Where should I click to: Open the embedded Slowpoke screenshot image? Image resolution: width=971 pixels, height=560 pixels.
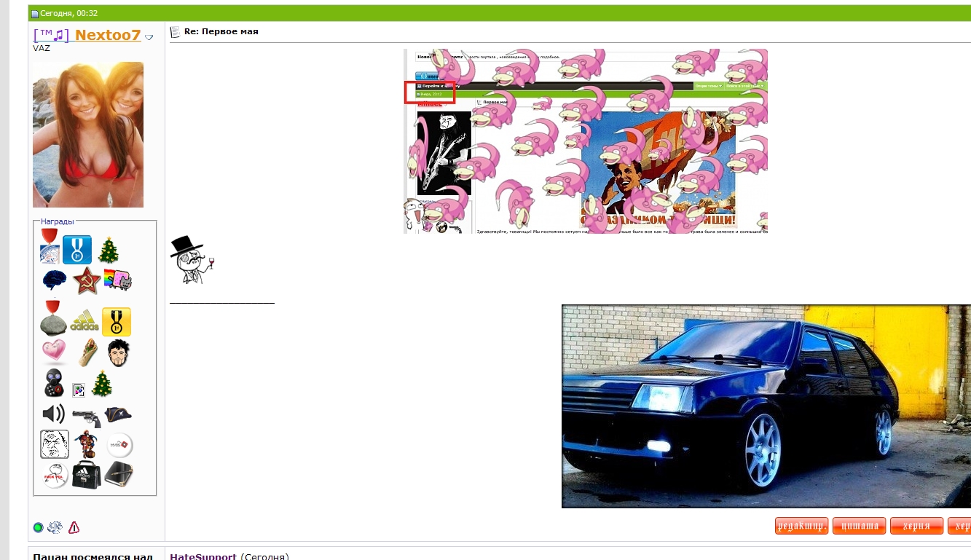[586, 141]
